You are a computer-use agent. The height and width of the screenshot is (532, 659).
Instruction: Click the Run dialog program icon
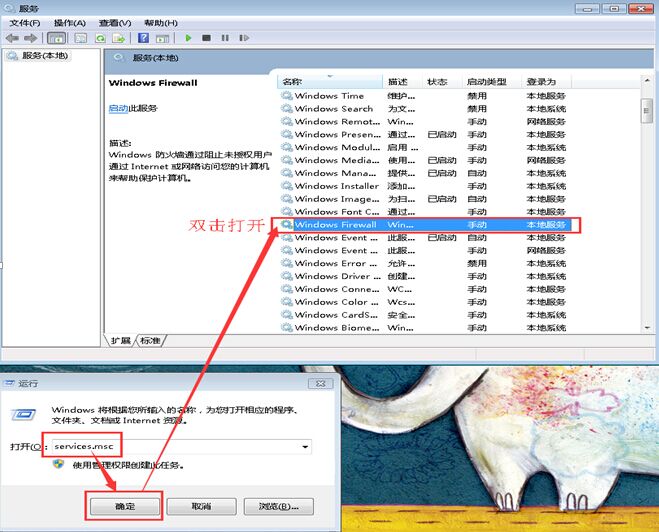(24, 415)
